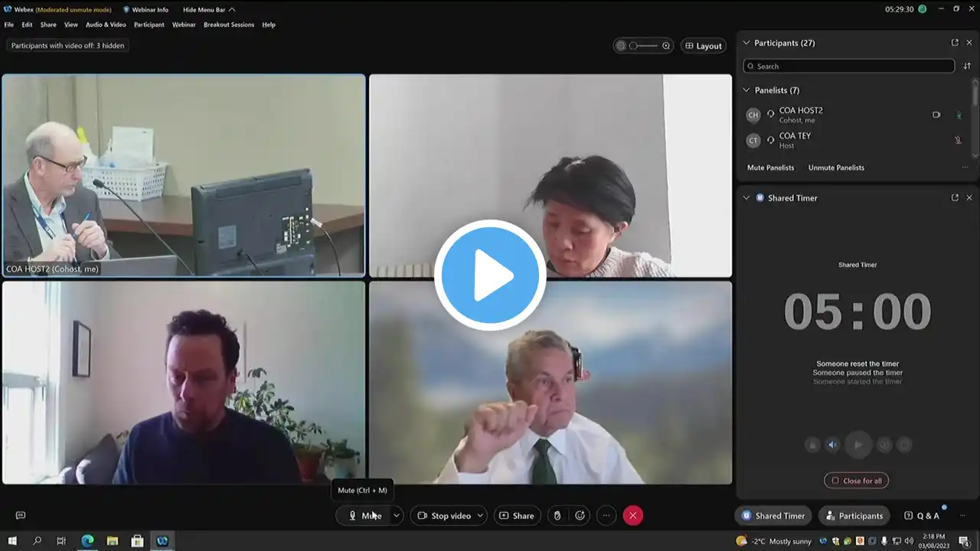
Task: Toggle the Shared Timer panel button
Action: coord(773,516)
